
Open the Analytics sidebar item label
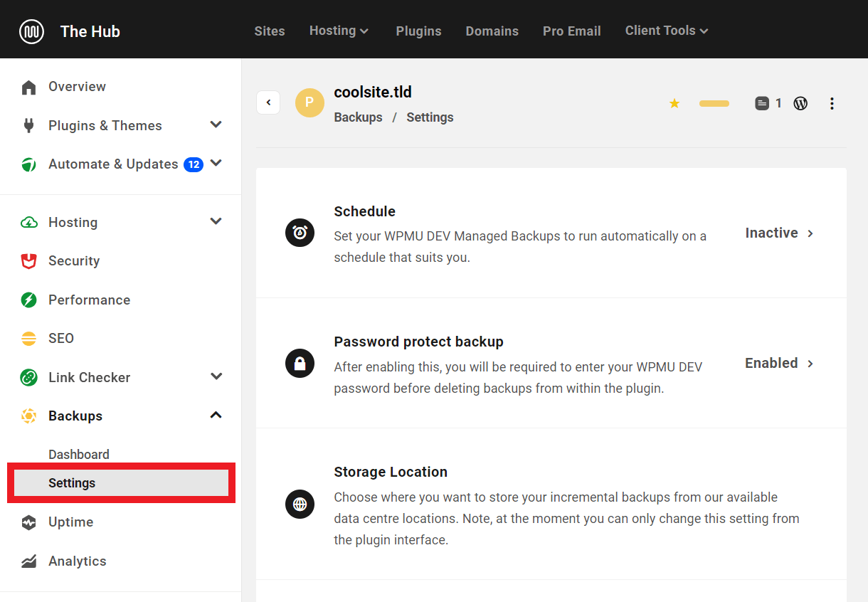click(78, 561)
